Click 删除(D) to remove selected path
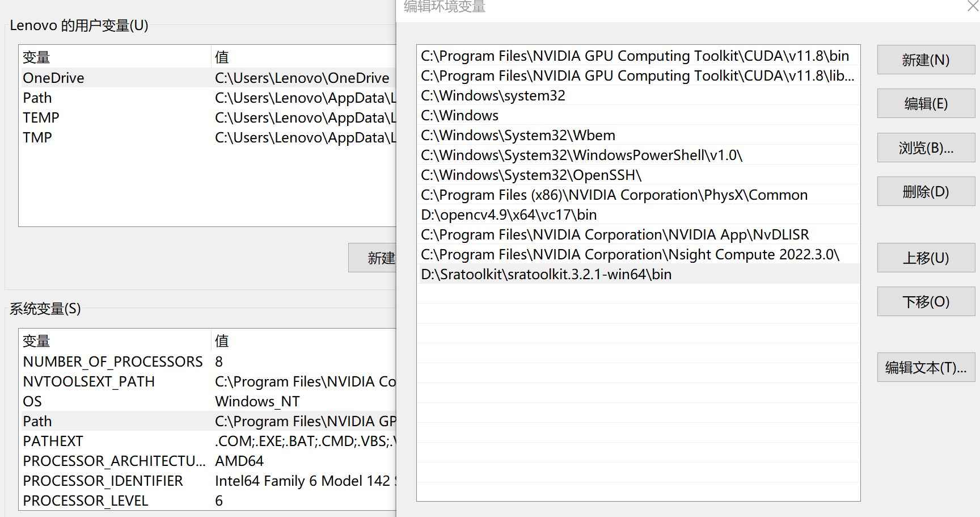The image size is (980, 517). click(926, 191)
